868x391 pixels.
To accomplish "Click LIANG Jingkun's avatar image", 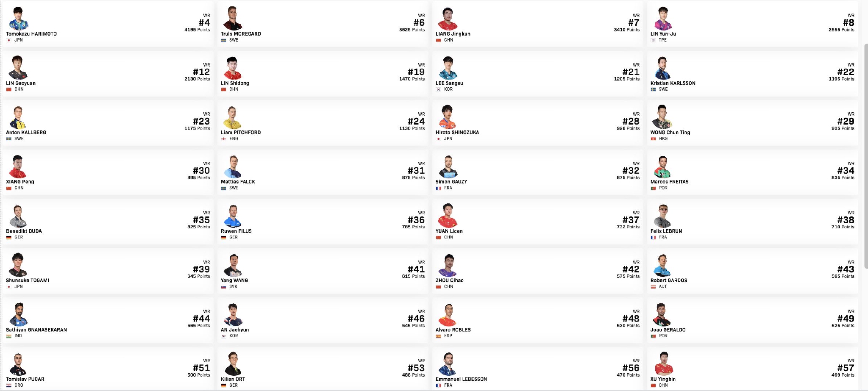I will 448,19.
